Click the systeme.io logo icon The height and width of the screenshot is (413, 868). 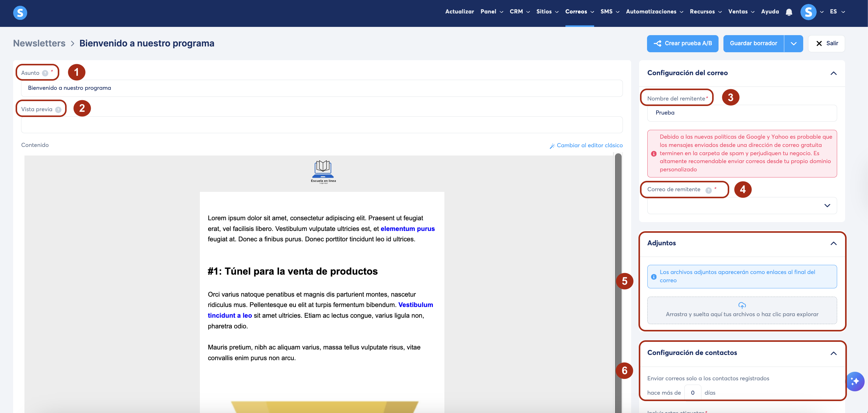point(20,13)
